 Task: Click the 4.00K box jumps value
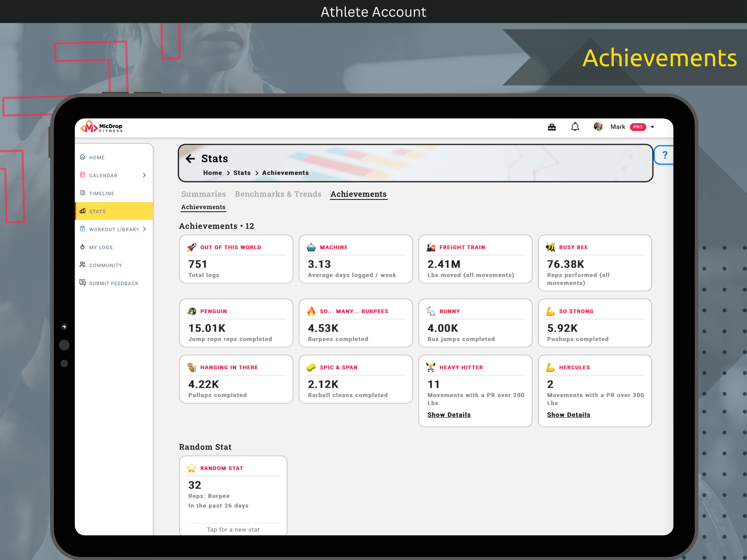click(x=443, y=328)
